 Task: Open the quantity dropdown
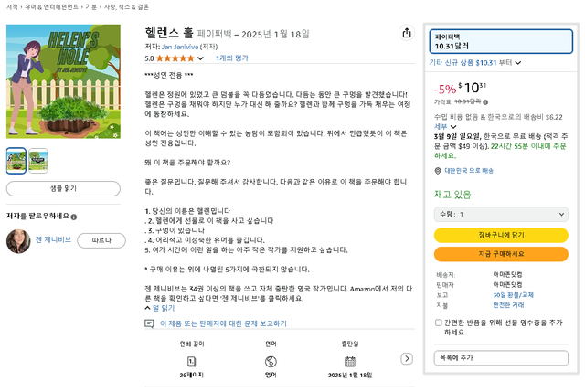[x=501, y=215]
